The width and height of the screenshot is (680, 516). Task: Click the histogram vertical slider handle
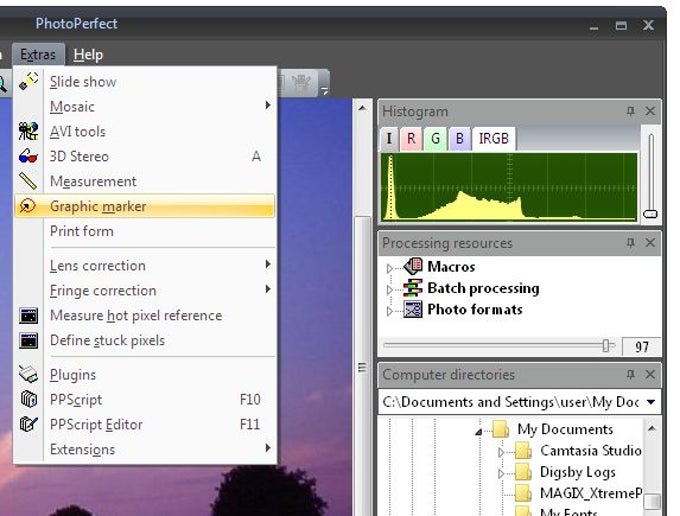click(x=651, y=214)
